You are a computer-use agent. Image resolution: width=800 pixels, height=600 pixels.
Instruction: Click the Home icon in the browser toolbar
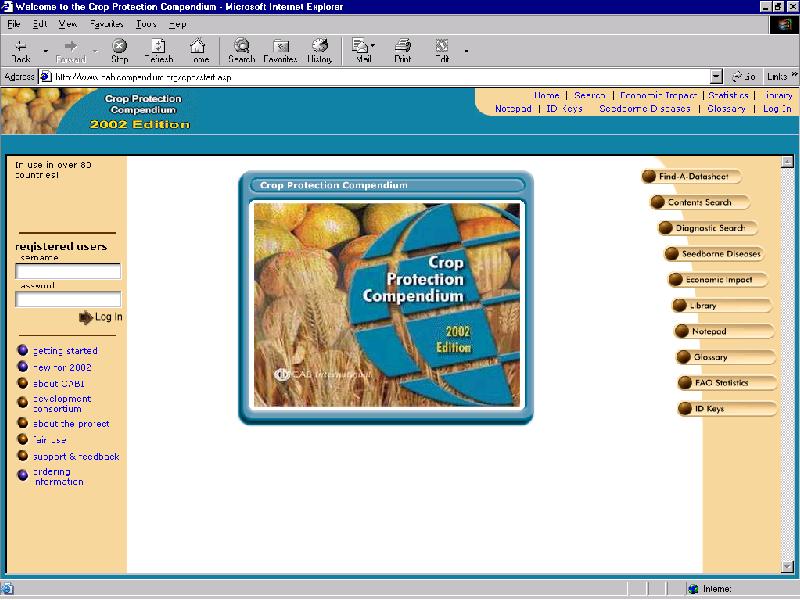[x=198, y=51]
